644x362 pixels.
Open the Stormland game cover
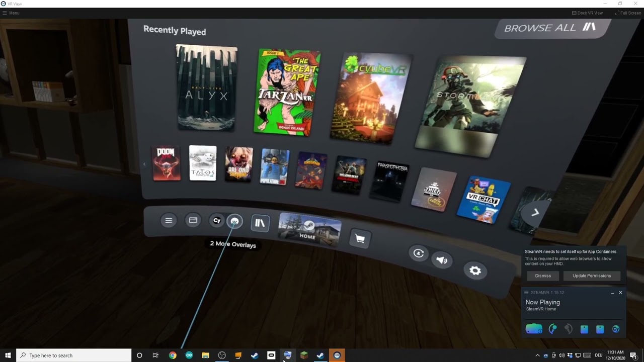[470, 106]
